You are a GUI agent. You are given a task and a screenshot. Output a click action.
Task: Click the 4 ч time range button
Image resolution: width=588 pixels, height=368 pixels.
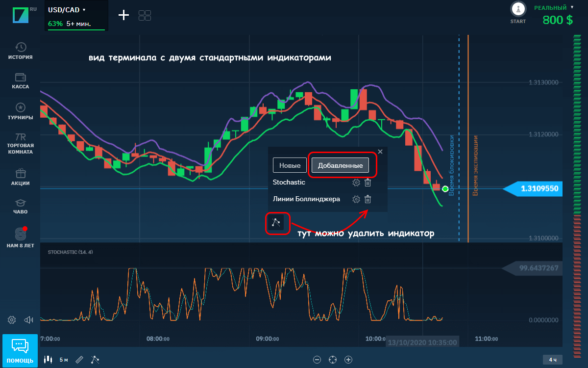[553, 360]
